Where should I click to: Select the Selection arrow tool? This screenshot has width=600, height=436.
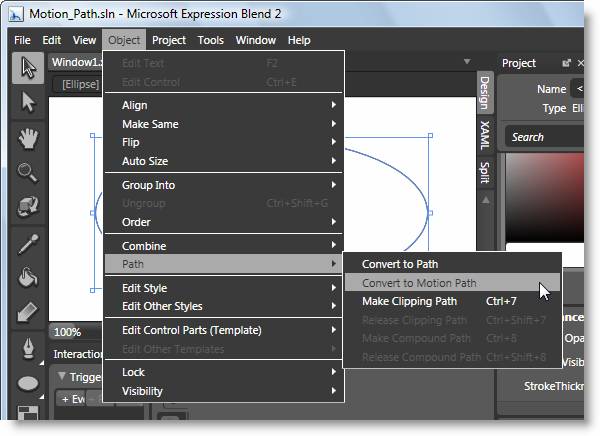point(28,68)
